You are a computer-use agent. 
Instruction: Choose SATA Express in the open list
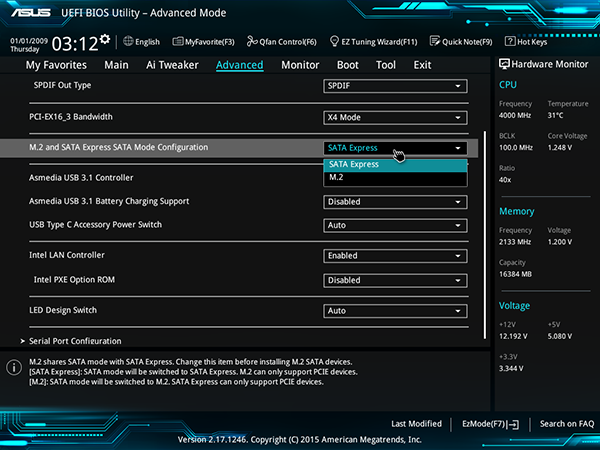395,165
